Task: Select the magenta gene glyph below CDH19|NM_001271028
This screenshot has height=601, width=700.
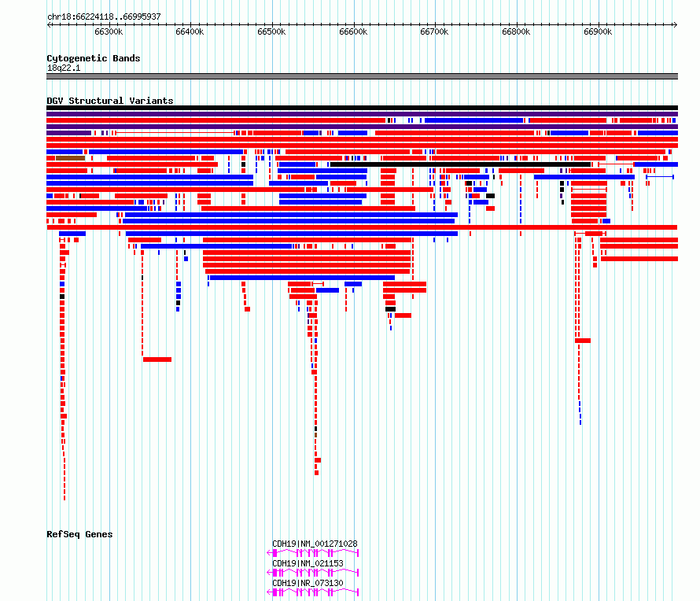Action: click(x=312, y=553)
